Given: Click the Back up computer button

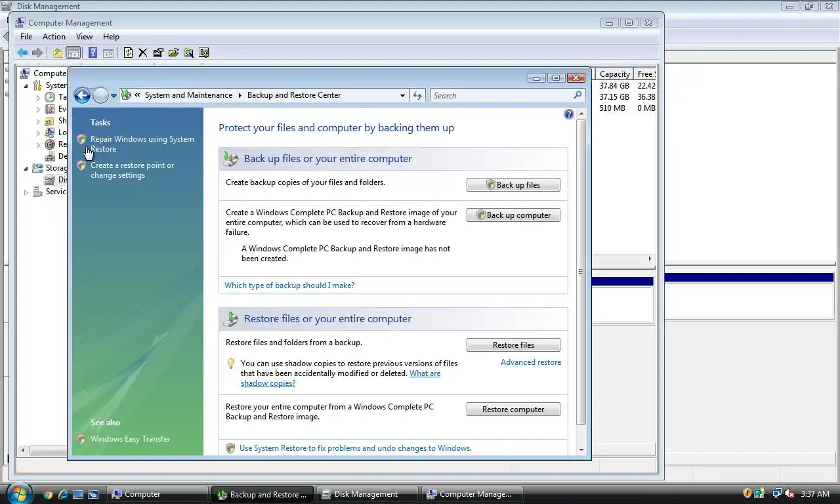Looking at the screenshot, I should click(x=513, y=215).
